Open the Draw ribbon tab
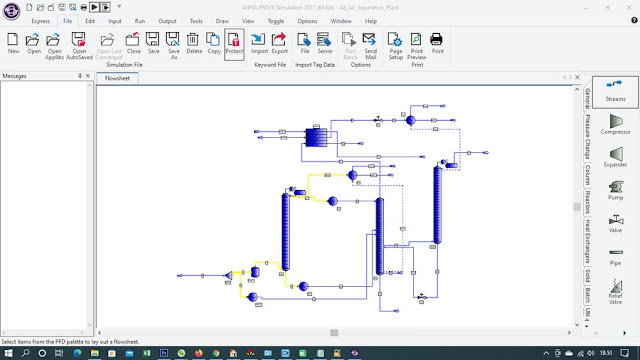 pos(222,21)
